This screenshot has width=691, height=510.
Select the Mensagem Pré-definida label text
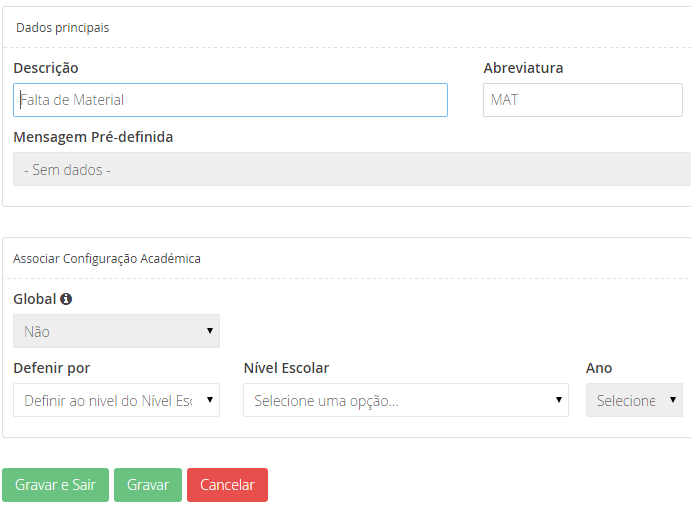point(93,137)
